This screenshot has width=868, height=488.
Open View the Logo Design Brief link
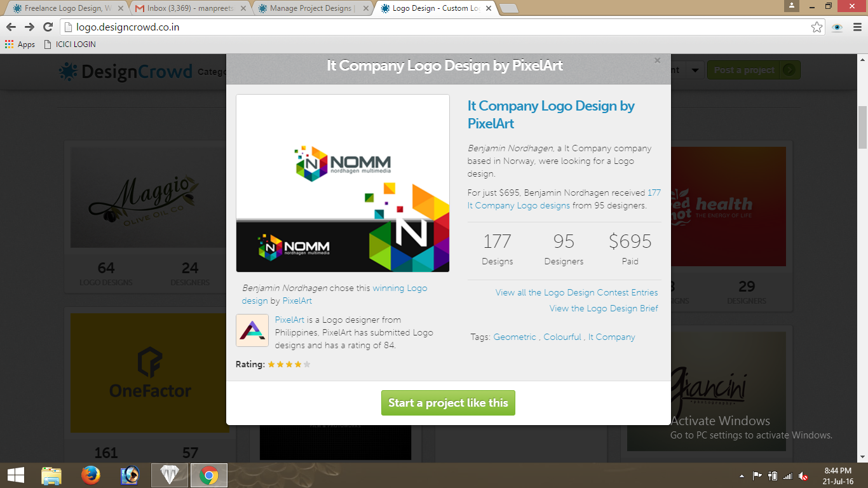[604, 308]
